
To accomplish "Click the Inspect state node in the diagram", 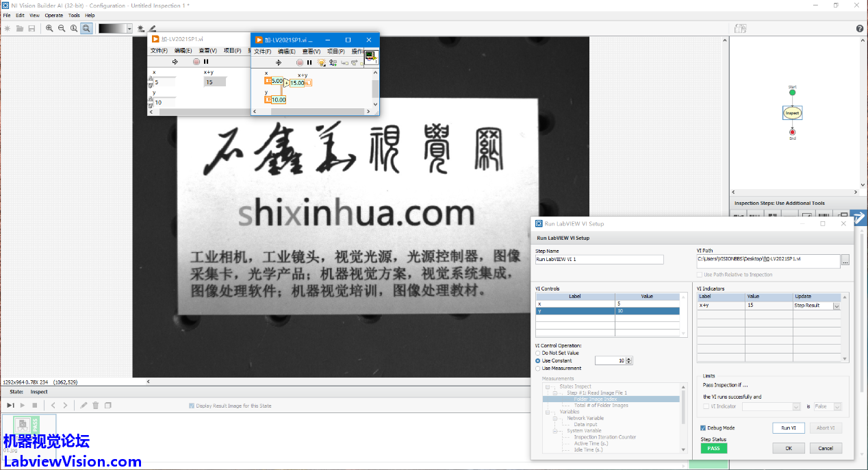I will coord(792,112).
